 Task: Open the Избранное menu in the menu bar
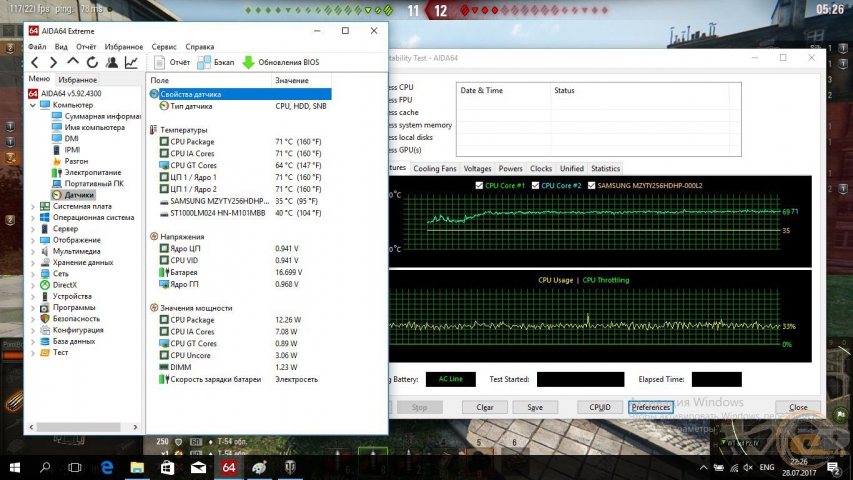(123, 47)
